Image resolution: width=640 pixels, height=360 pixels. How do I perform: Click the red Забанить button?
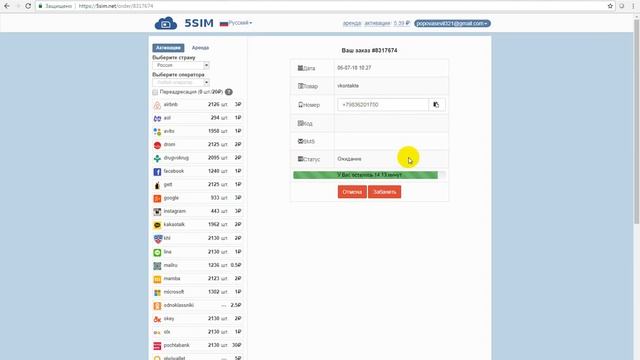(x=384, y=192)
